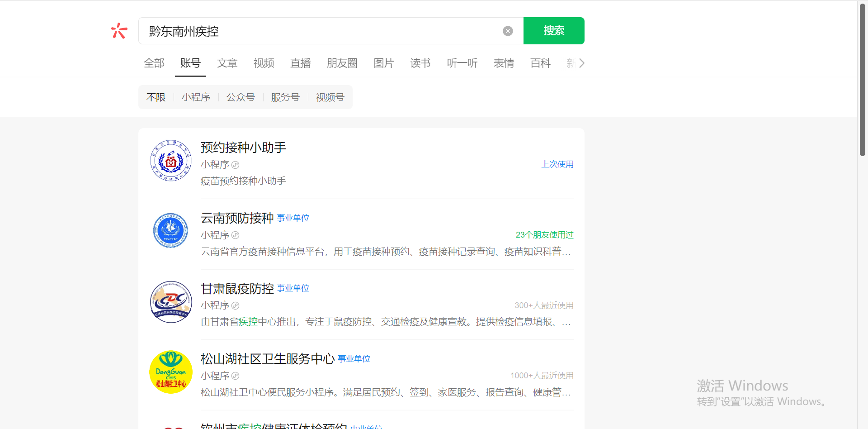Filter accounts by 公众号
This screenshot has height=429, width=868.
point(241,97)
